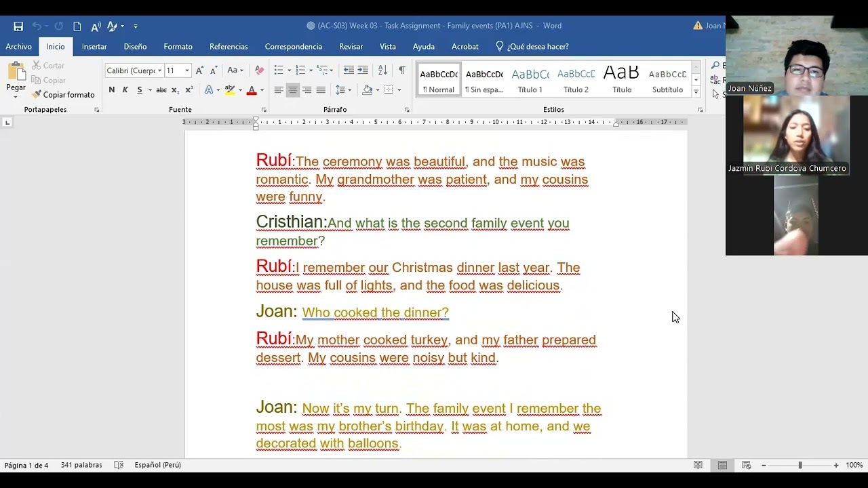The height and width of the screenshot is (488, 868).
Task: Expand the Pegar options arrow
Action: tap(16, 96)
